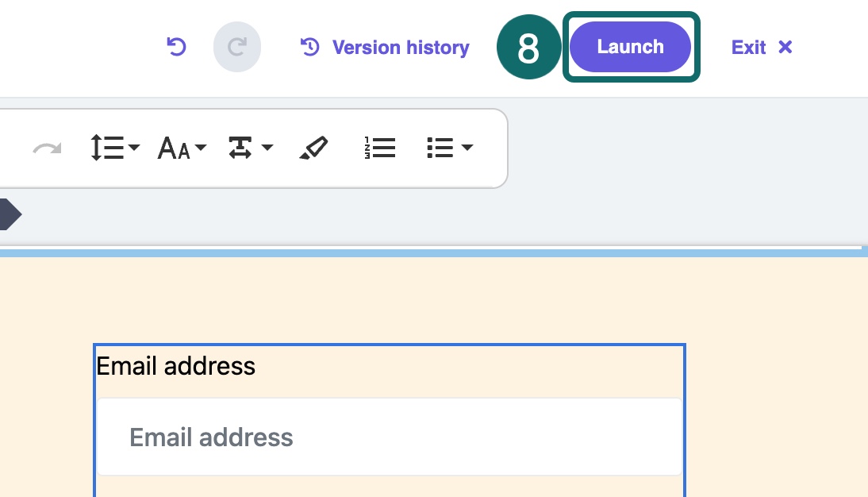Screen dimensions: 868x497
Task: Open the letter spacing dropdown
Action: click(x=250, y=148)
